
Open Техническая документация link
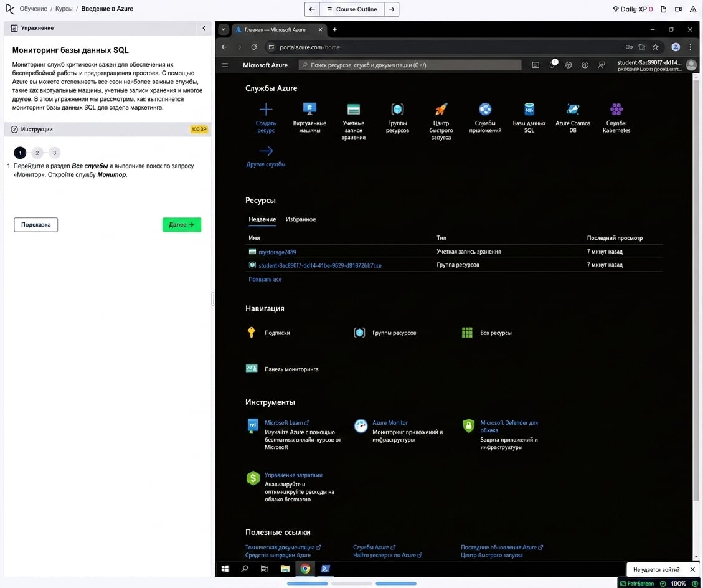click(x=283, y=547)
